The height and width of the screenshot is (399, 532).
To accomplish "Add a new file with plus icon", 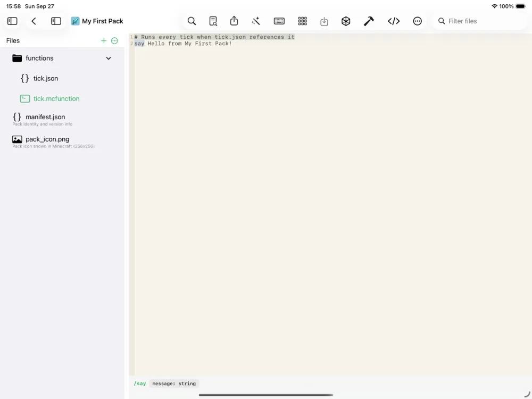I will tap(104, 41).
